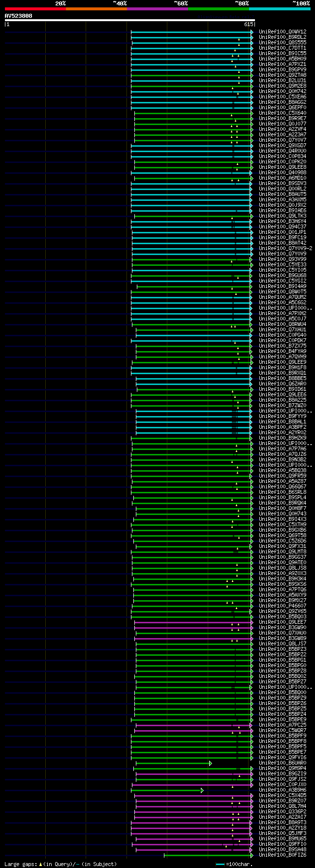
Task: Open hit UniRef100_Q0WV12
Action: tap(283, 32)
